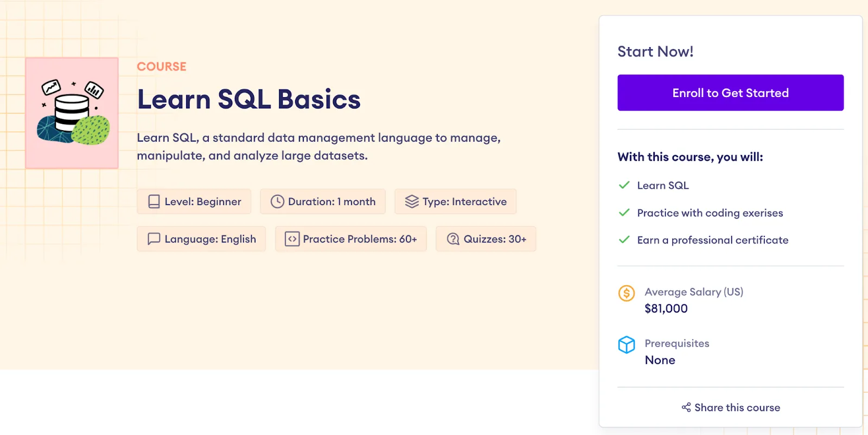Click the dollar coin icon for Average Salary
Viewport: 868px width, 435px height.
tap(627, 293)
